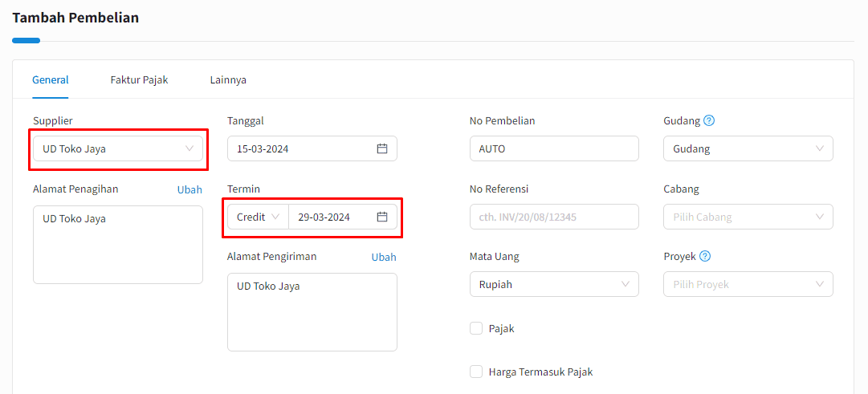
Task: Click the Alamat Pengiriman text area
Action: tap(312, 312)
